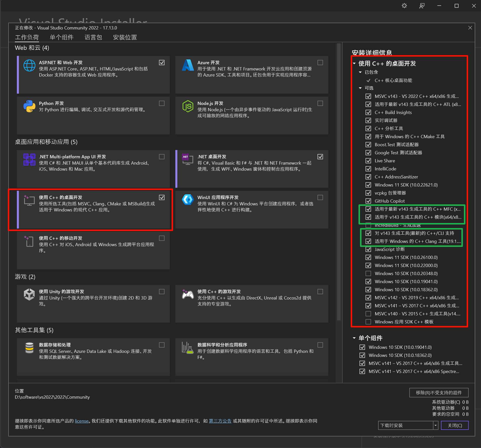Screen dimensions: 481x448
Task: Switch to the 工作负荷 tab
Action: 27,37
